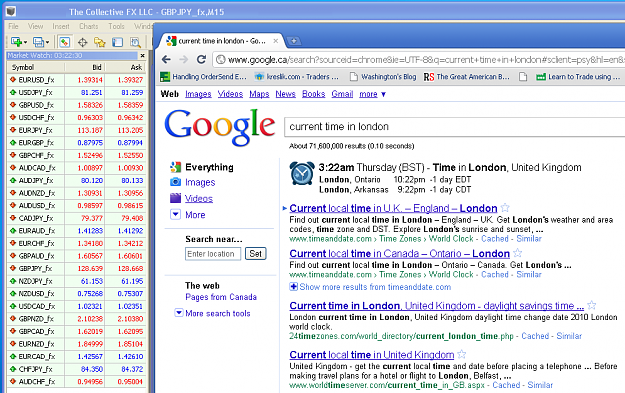
Task: Open the kreslik.com Traders bookmark
Action: point(297,77)
